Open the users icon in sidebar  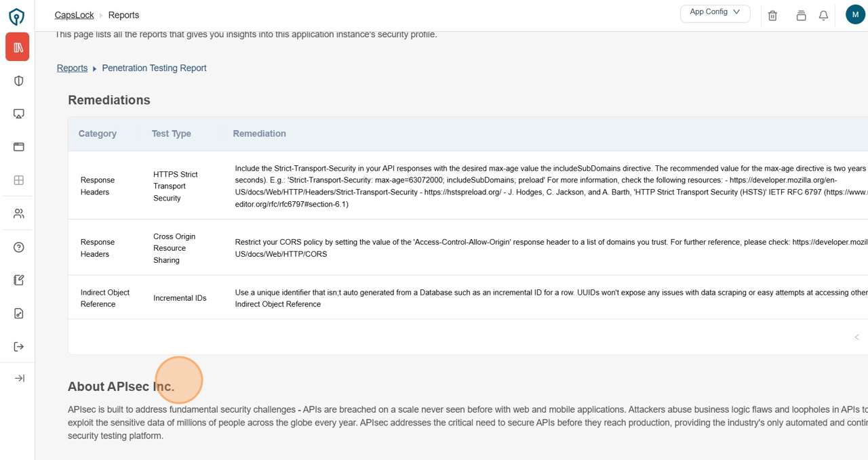(x=19, y=214)
